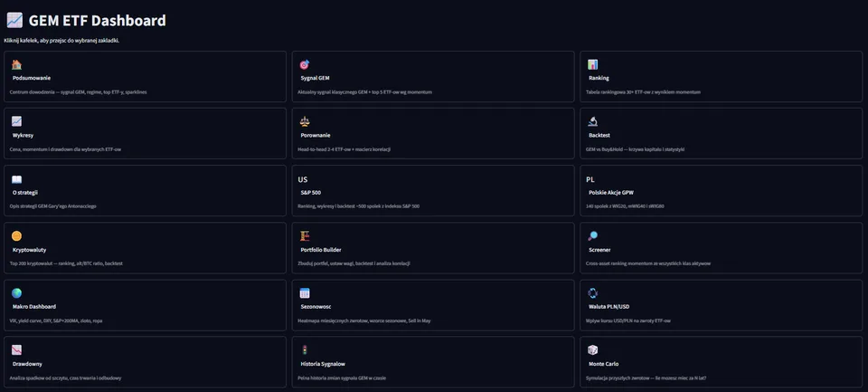Click 'GEM vs Buy&Hold' description text
The height and width of the screenshot is (392, 868).
click(x=635, y=149)
